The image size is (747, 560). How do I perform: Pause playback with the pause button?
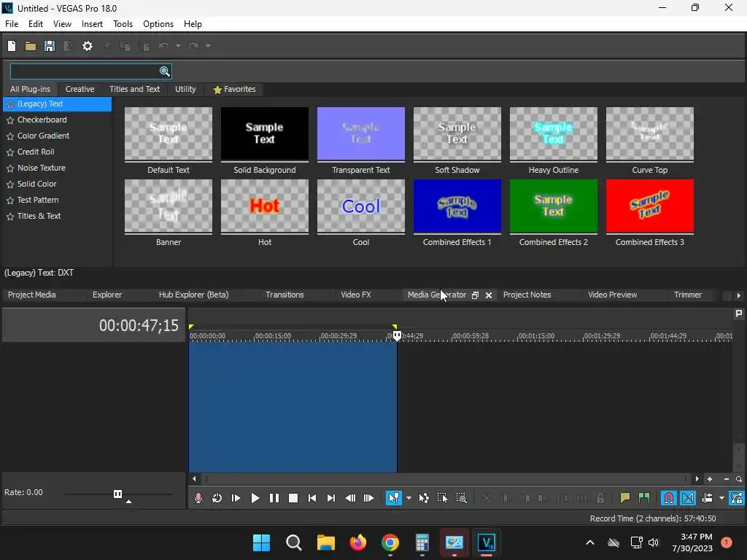tap(274, 498)
